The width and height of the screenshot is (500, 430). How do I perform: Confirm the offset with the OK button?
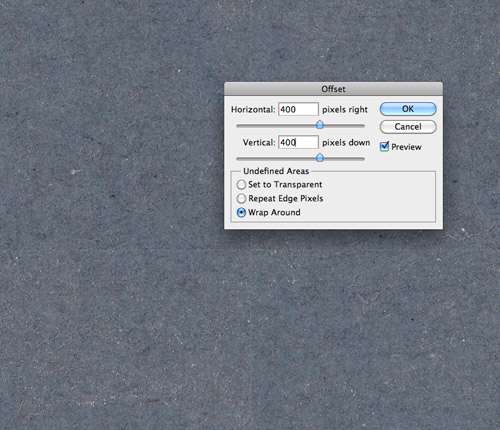click(x=408, y=109)
